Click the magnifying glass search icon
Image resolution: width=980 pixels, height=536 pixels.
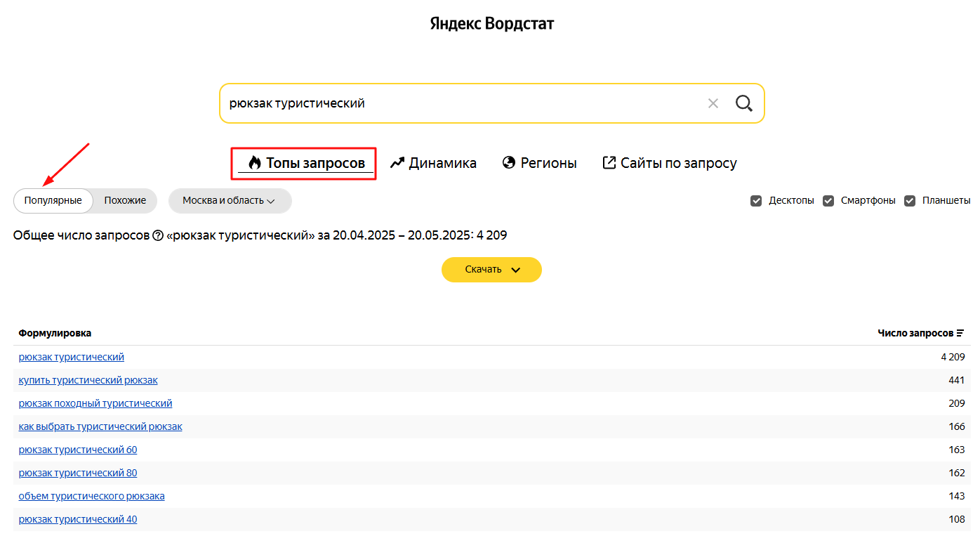(x=744, y=103)
